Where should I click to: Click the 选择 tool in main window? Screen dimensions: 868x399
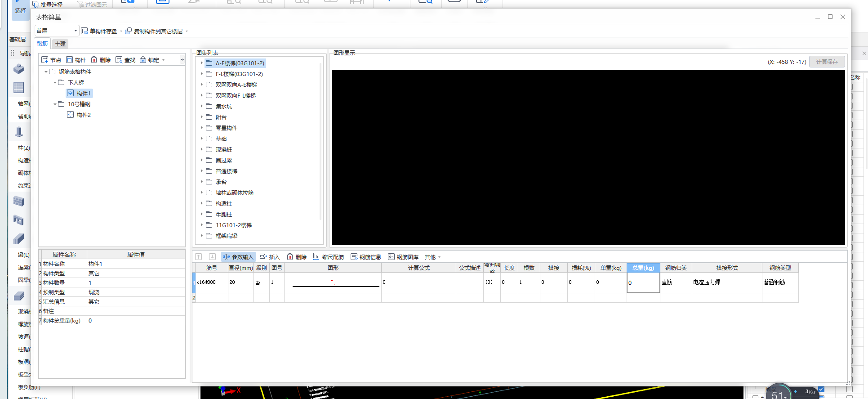pyautogui.click(x=20, y=9)
